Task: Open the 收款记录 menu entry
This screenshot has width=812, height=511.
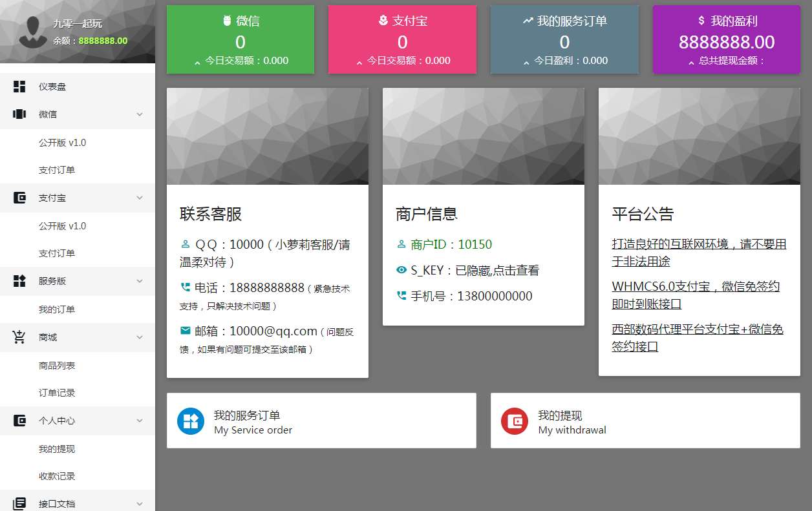Action: [58, 476]
